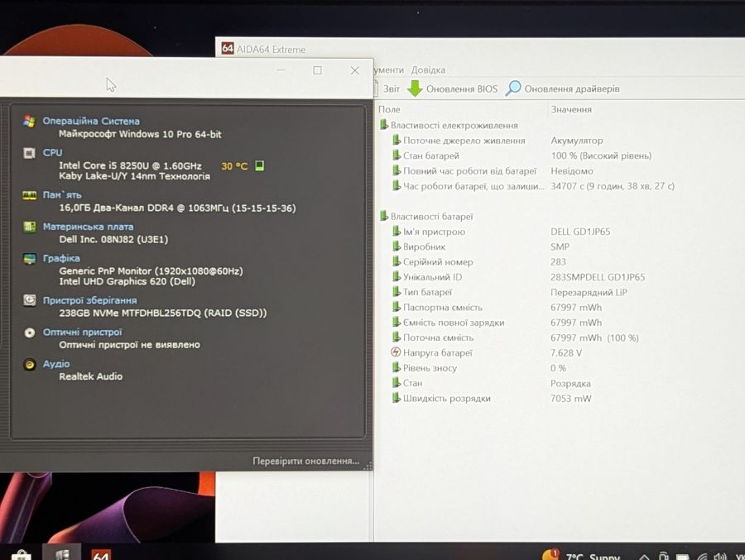This screenshot has width=745, height=560.
Task: Click battery icon beside Рівень зносу
Action: 396,367
